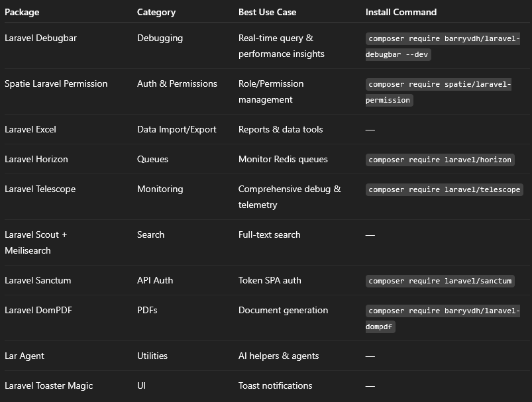
Task: Select the laravel-dompdf composer install command
Action: tap(443, 319)
